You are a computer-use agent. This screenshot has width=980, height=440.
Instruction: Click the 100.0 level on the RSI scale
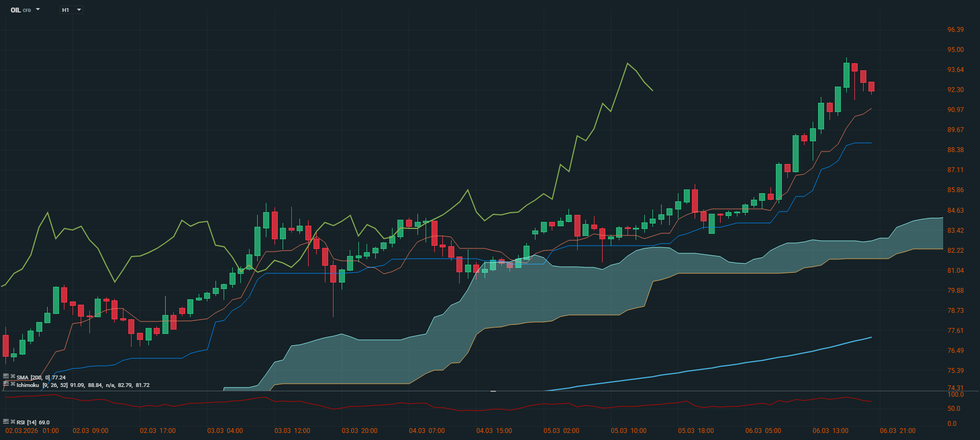tap(956, 395)
